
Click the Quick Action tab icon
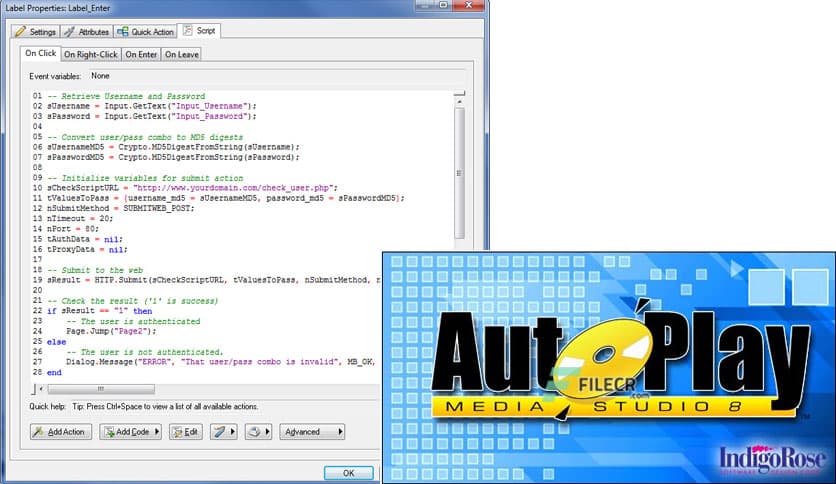(123, 31)
